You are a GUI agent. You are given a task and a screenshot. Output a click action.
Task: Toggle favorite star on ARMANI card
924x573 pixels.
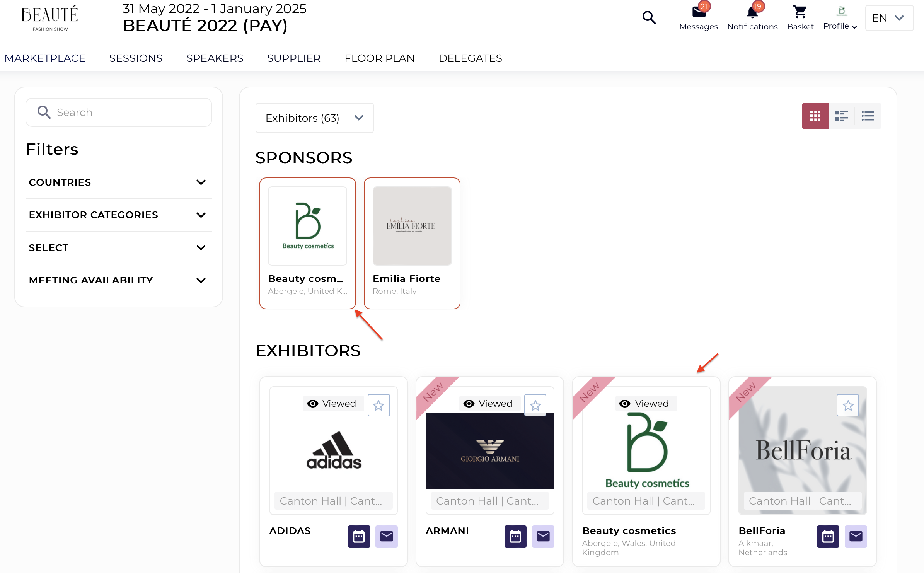coord(535,405)
